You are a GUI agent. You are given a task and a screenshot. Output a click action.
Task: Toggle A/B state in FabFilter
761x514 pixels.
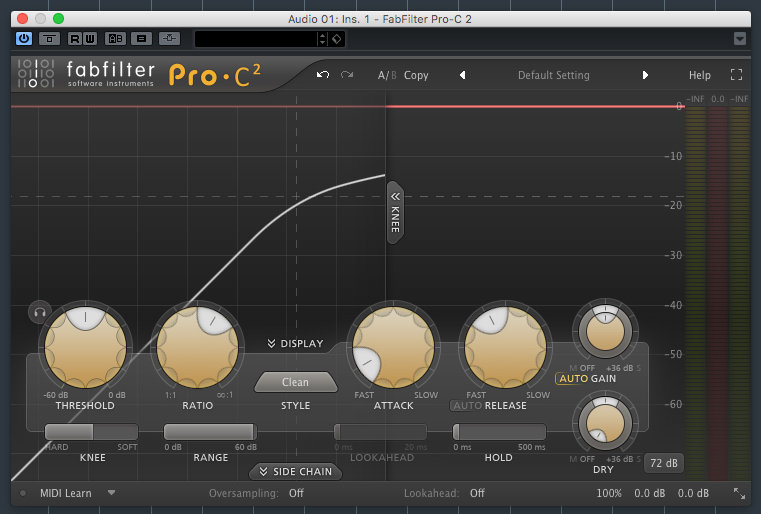pos(387,75)
